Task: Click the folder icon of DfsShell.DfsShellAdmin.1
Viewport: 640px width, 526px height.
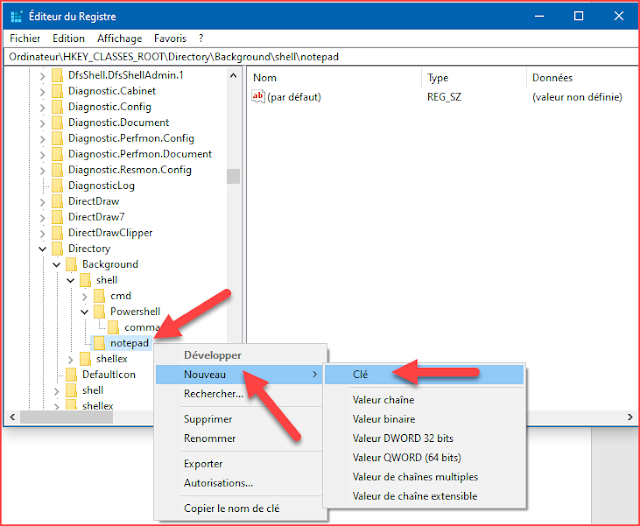Action: click(x=58, y=75)
